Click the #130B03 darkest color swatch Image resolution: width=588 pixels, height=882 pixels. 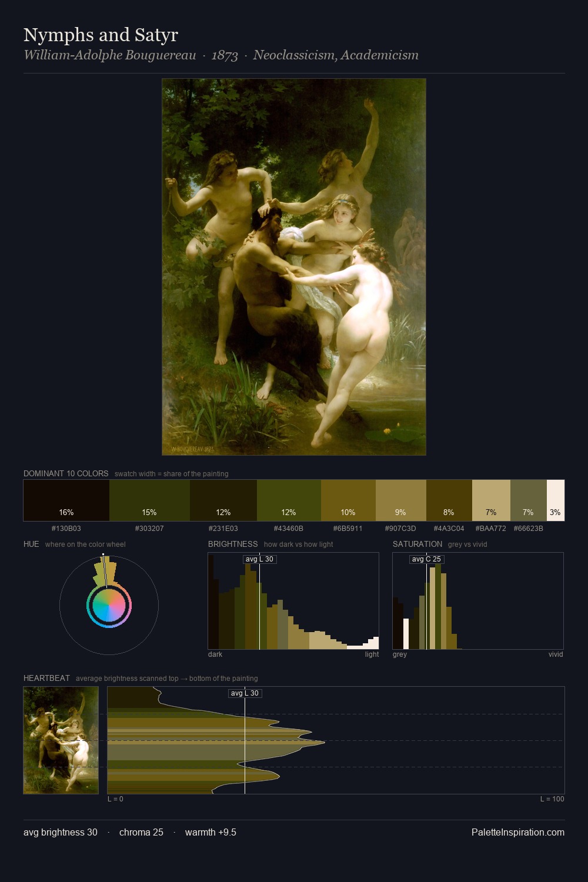point(66,500)
